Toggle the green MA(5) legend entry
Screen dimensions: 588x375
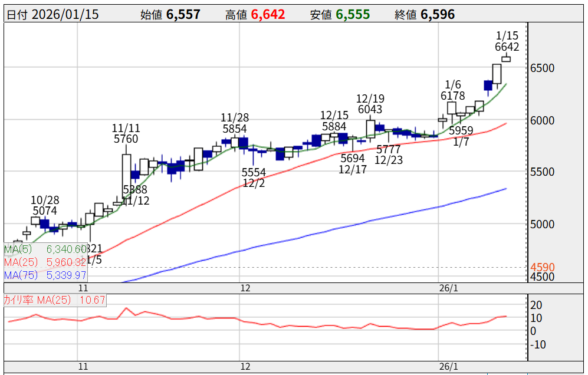coord(45,249)
